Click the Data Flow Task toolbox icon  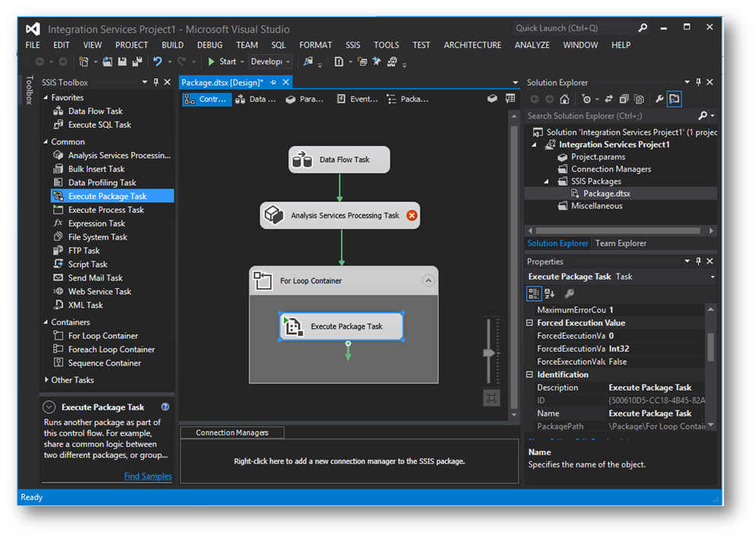[x=59, y=111]
